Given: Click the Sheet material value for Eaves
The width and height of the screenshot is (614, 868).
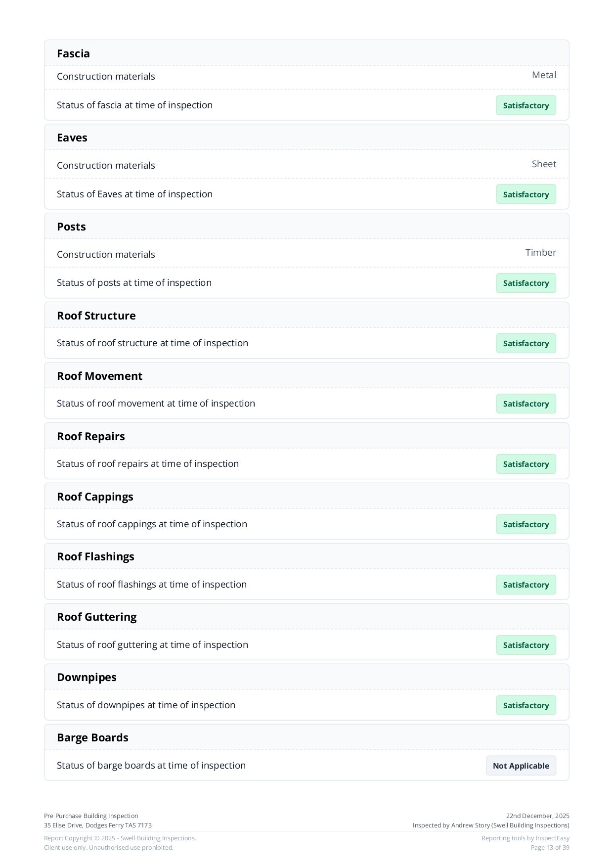Looking at the screenshot, I should coord(544,164).
